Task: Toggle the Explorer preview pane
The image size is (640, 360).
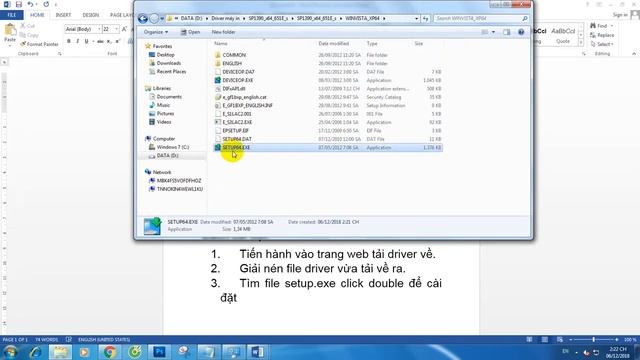Action: tap(507, 32)
